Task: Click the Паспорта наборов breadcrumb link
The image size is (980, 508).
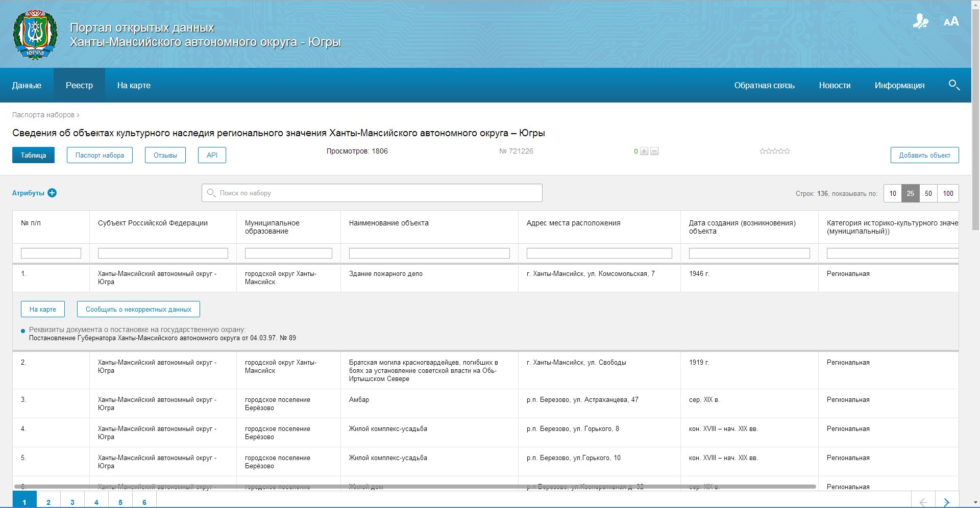Action: 43,115
